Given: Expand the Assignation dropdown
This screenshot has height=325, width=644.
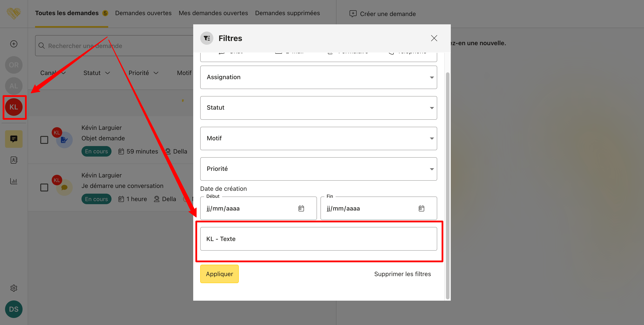Looking at the screenshot, I should [x=318, y=77].
